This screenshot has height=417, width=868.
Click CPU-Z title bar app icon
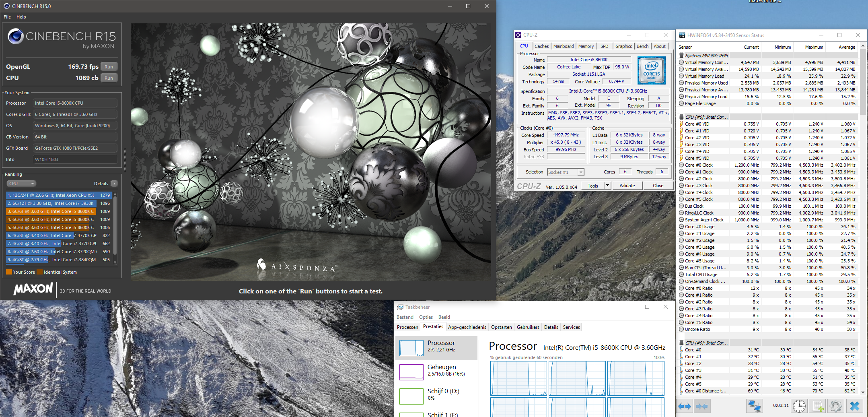coord(518,35)
